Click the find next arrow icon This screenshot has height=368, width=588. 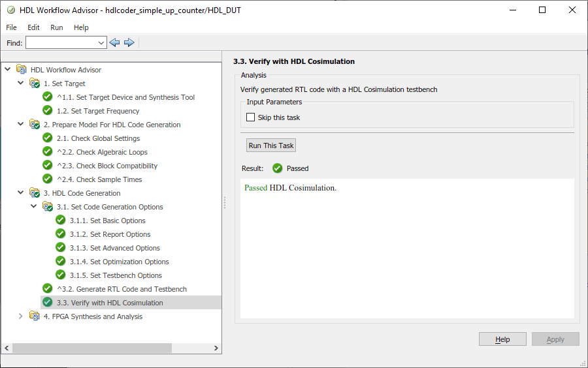[x=129, y=42]
